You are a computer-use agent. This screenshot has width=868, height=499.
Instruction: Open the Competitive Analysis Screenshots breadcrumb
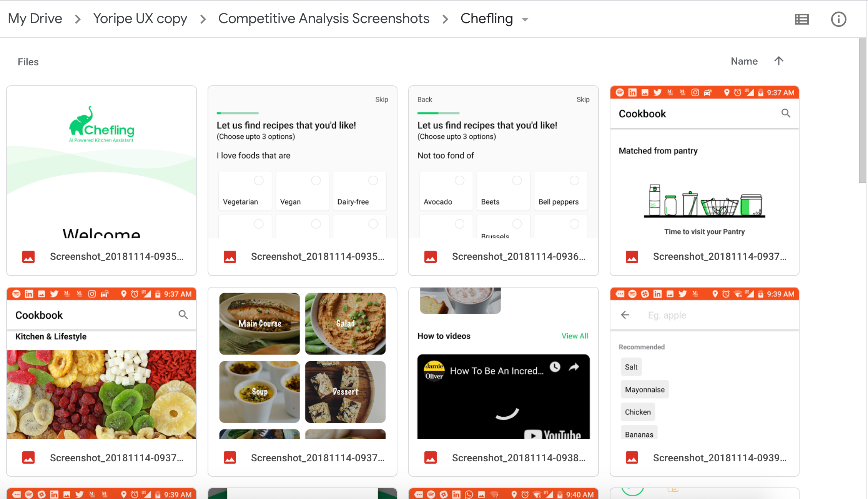coord(324,18)
